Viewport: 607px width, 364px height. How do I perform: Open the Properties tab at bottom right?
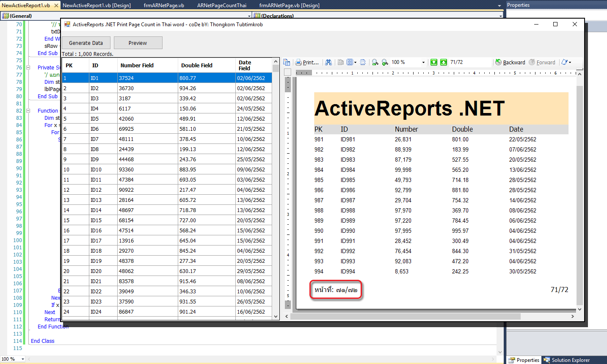click(524, 360)
